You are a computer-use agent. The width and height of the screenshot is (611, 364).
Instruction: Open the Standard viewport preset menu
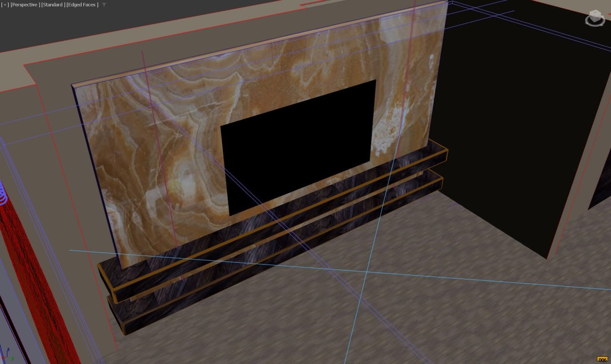[x=53, y=5]
